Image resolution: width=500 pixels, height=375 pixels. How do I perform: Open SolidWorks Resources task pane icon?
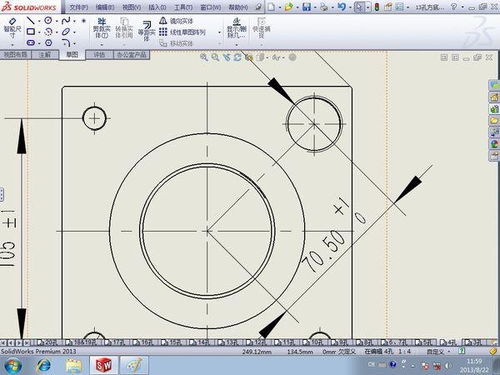[494, 97]
